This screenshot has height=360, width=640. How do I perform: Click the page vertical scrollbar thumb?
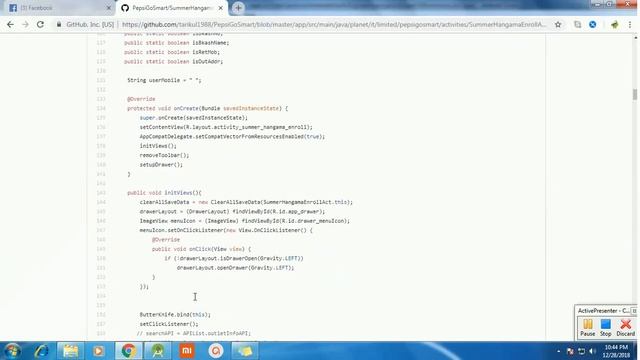pos(635,94)
